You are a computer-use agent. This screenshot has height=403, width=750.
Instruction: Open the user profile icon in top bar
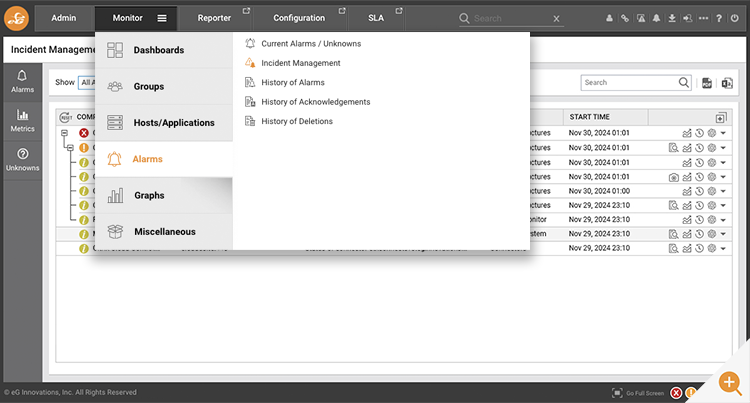tap(609, 18)
